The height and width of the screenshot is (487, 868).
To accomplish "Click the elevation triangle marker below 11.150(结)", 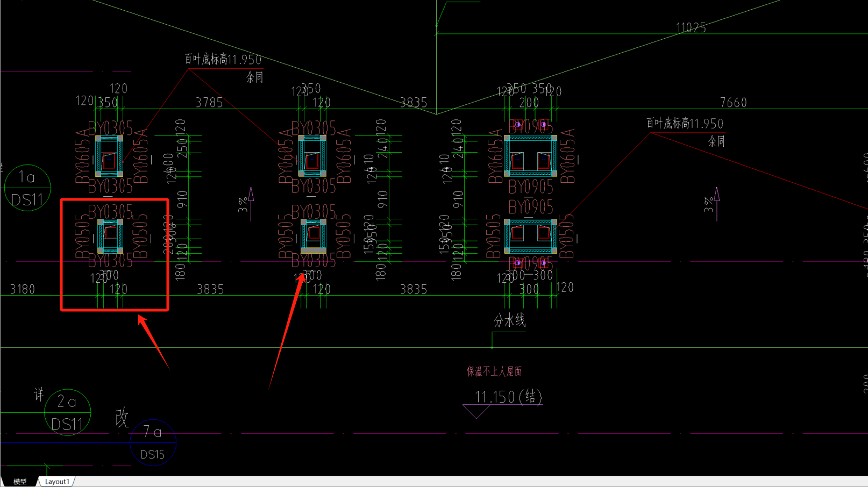I will tap(476, 412).
